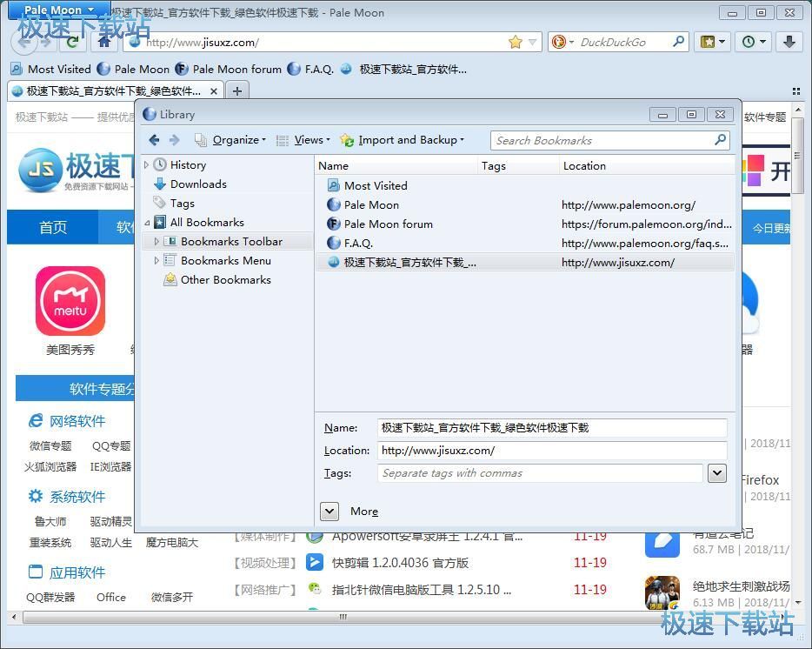Click the Tags input field
Screen dimensions: 812x649
coord(540,472)
